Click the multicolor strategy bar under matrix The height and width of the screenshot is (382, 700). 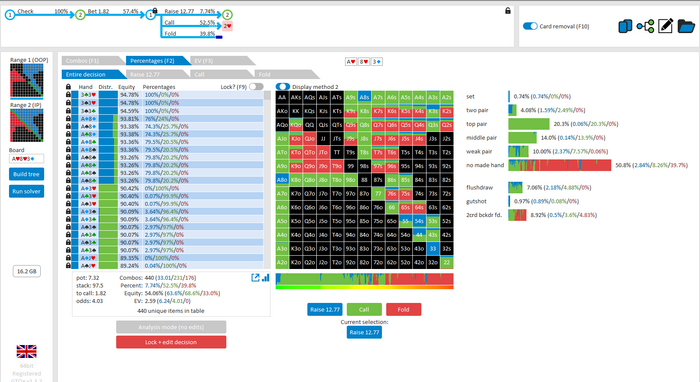365,279
